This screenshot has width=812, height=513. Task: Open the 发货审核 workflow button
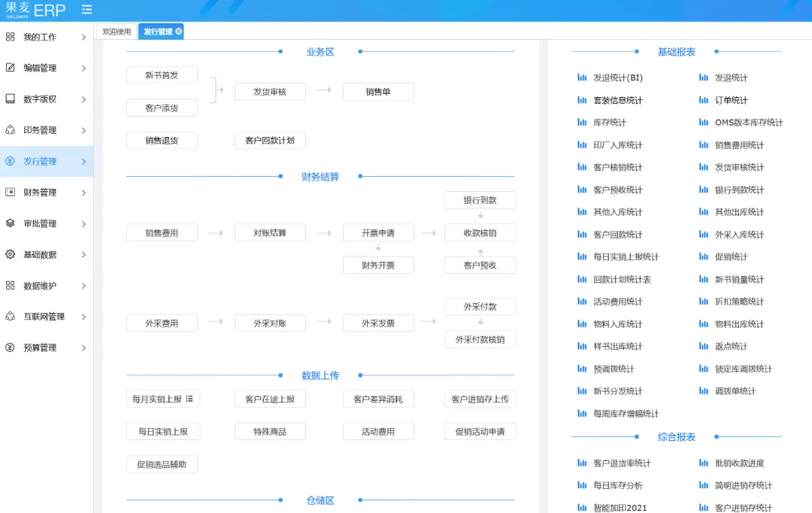pyautogui.click(x=269, y=92)
